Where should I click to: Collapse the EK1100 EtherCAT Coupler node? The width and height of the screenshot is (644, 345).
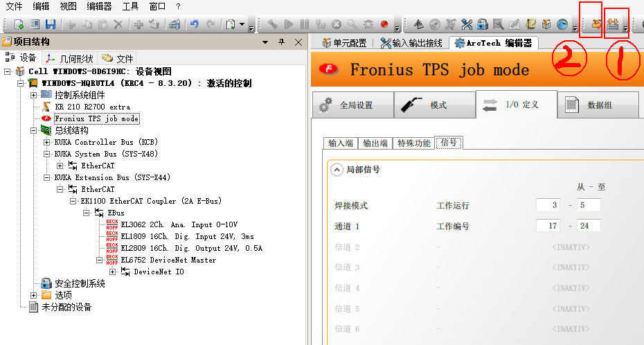(73, 201)
